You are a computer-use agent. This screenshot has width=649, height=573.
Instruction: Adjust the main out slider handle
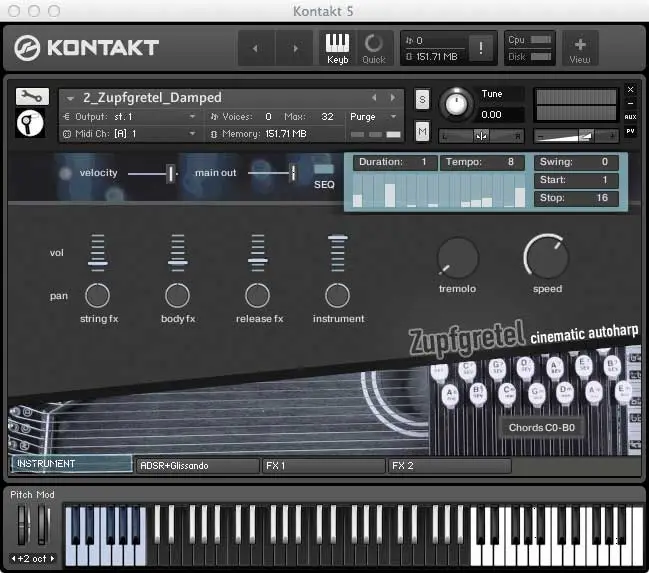tap(293, 173)
